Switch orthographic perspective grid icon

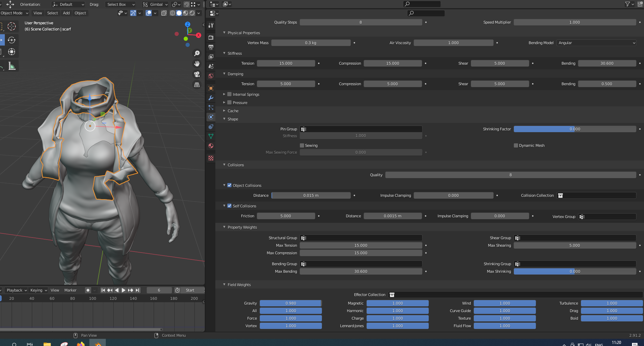(x=197, y=85)
